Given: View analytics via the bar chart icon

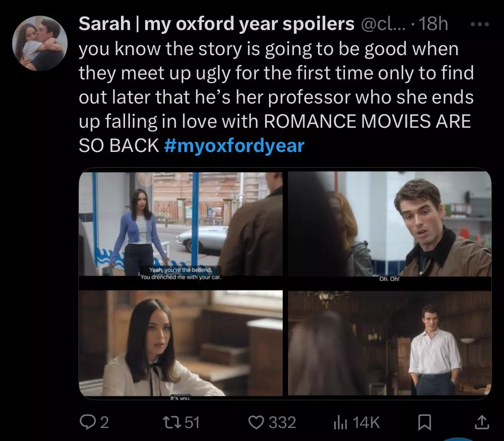Looking at the screenshot, I should pyautogui.click(x=338, y=422).
